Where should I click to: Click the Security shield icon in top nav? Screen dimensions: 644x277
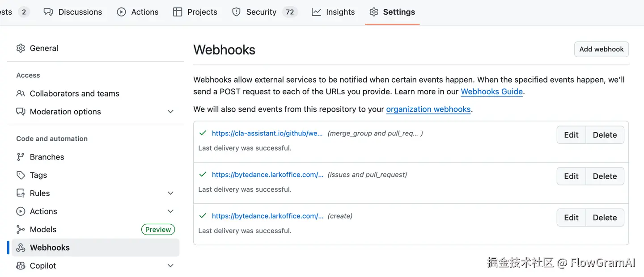tap(237, 12)
